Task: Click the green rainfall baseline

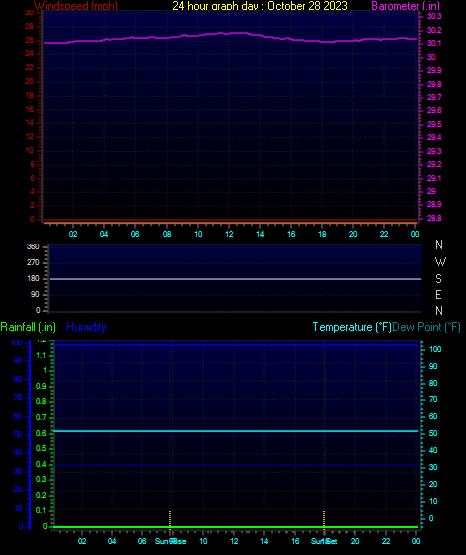Action: coord(235,527)
